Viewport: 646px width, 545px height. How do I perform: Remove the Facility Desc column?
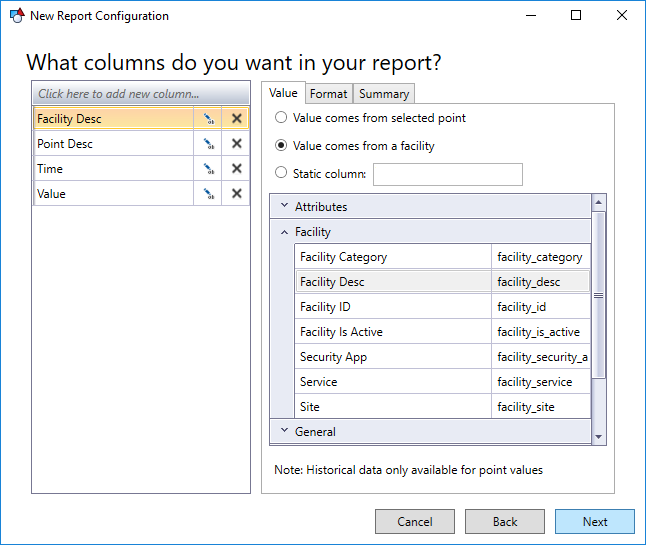pos(236,119)
